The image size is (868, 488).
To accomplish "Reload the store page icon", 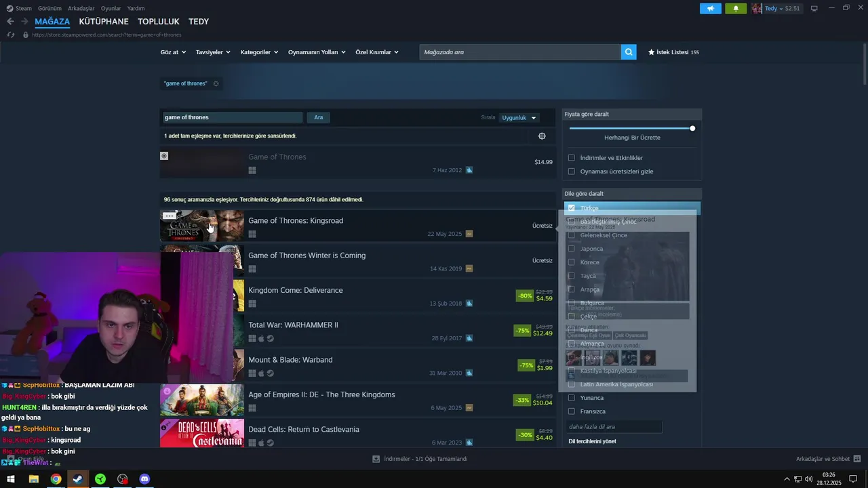I will point(11,35).
